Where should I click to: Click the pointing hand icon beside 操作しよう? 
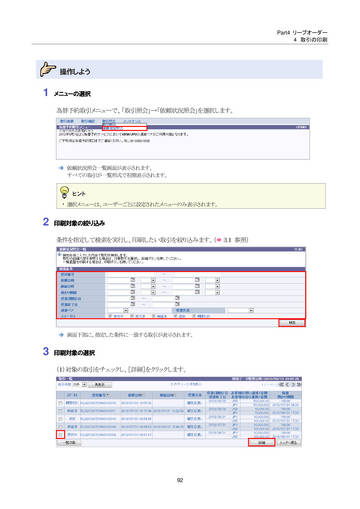tap(48, 69)
